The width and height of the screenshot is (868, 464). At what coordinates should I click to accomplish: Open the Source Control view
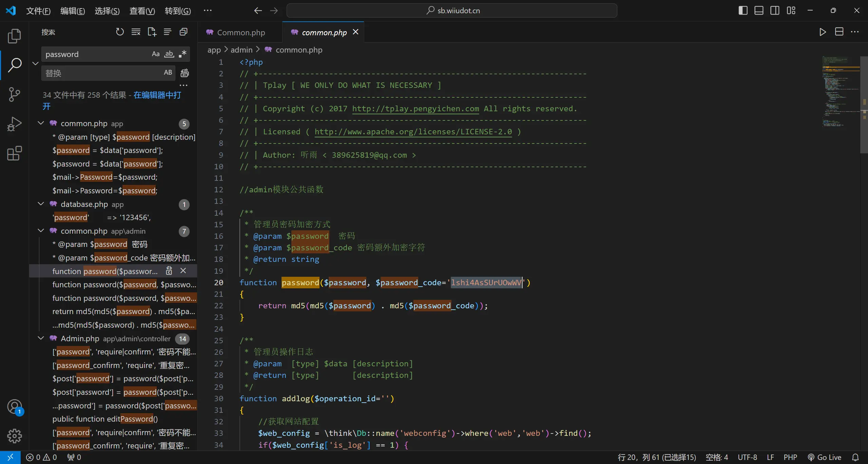(14, 94)
